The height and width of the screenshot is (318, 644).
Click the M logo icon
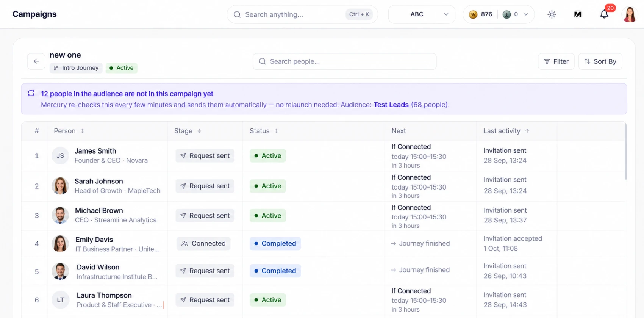click(x=578, y=14)
